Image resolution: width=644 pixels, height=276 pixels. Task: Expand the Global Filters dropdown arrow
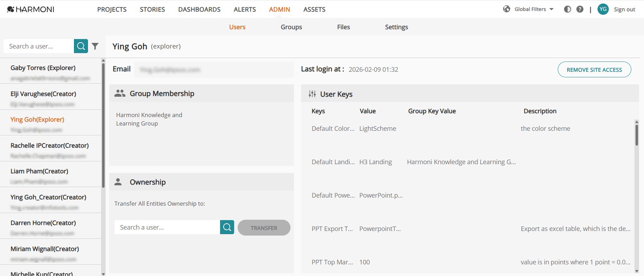tap(551, 9)
